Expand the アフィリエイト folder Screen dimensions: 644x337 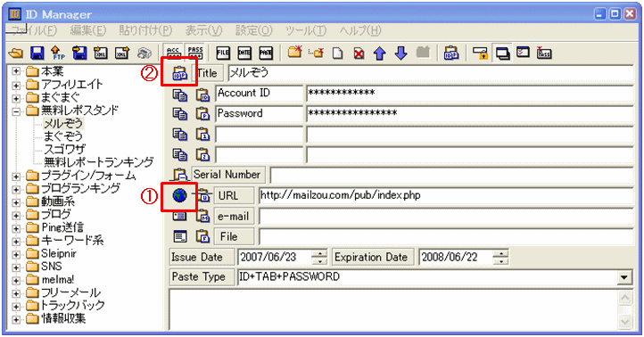tap(15, 86)
